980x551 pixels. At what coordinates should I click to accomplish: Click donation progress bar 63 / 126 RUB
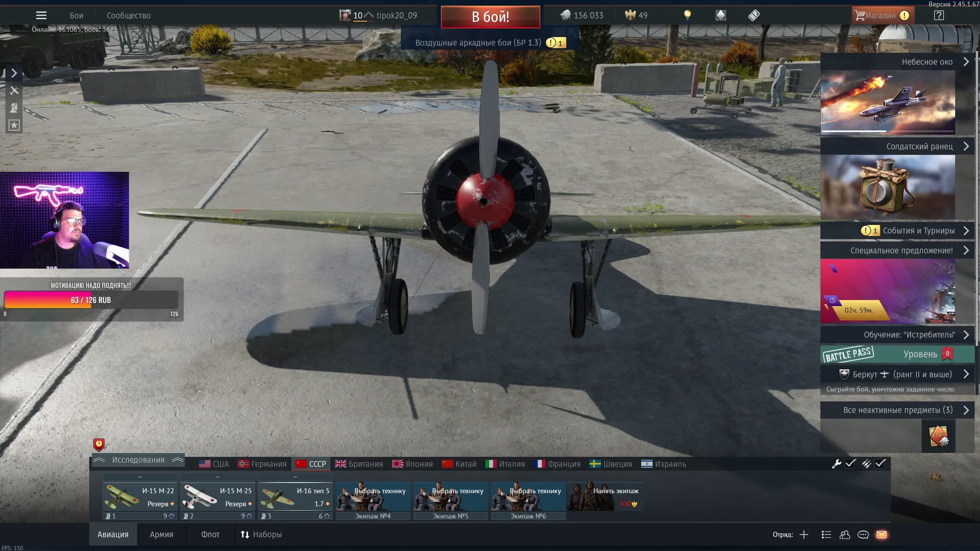point(91,300)
